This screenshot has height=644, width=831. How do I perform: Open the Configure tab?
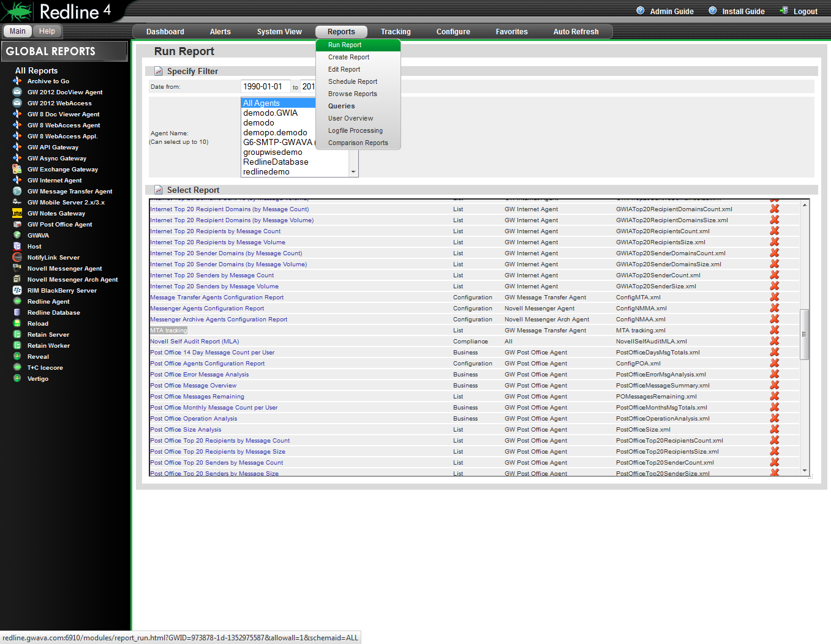[453, 32]
